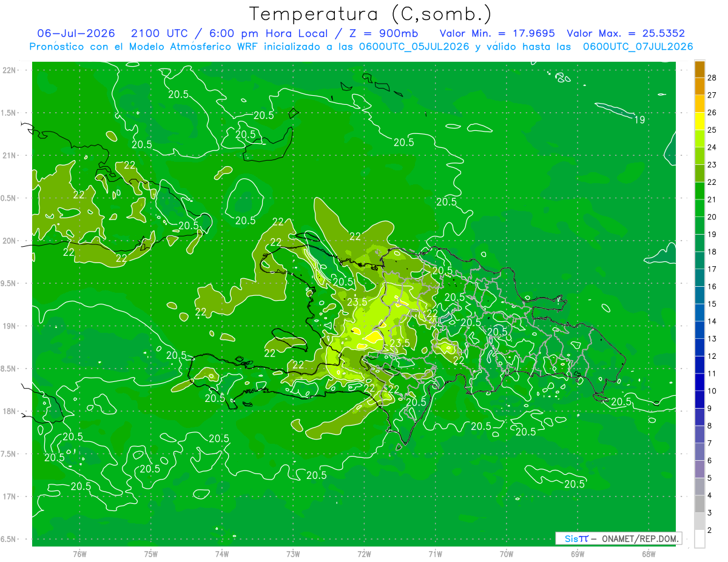Choose the amber swatch between 26 and 27
This screenshot has width=728, height=562.
pyautogui.click(x=699, y=104)
